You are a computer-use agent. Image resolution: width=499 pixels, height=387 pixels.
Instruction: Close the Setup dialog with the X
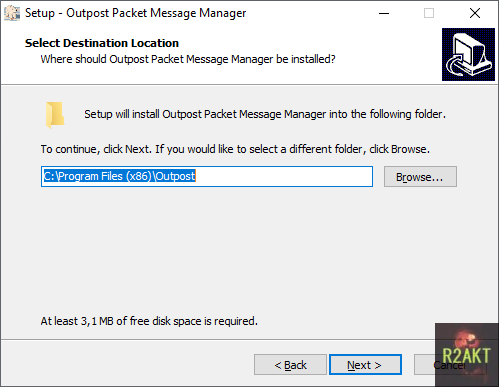475,13
